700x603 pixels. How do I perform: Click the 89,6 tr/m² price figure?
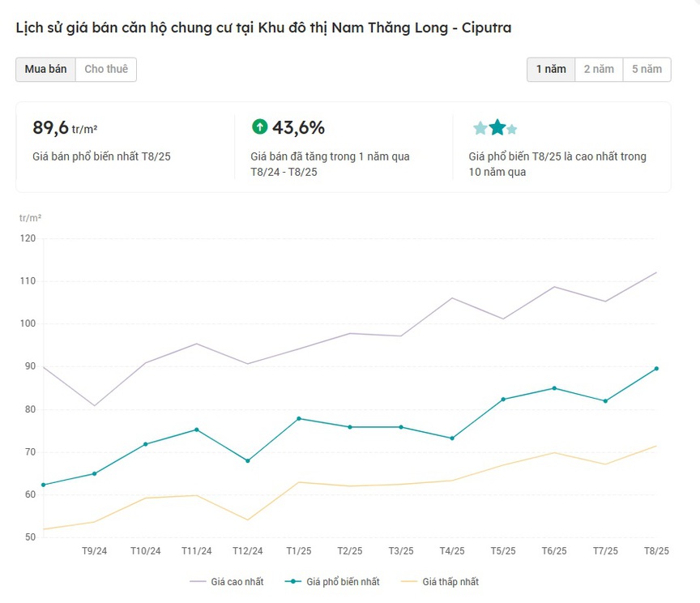tap(65, 128)
